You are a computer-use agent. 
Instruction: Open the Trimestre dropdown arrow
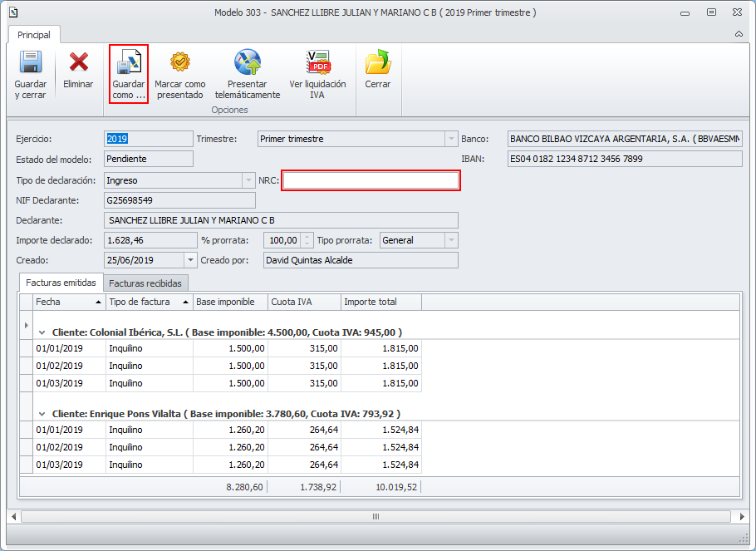[x=451, y=139]
